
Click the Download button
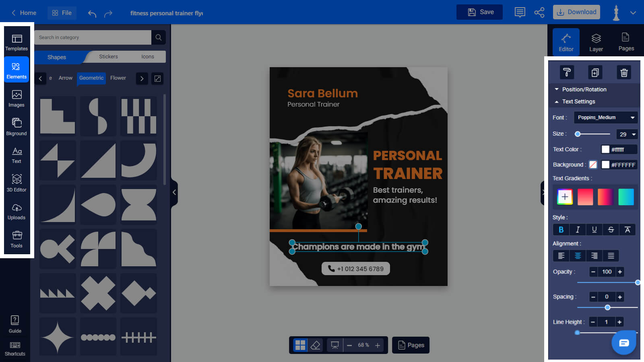coord(576,12)
